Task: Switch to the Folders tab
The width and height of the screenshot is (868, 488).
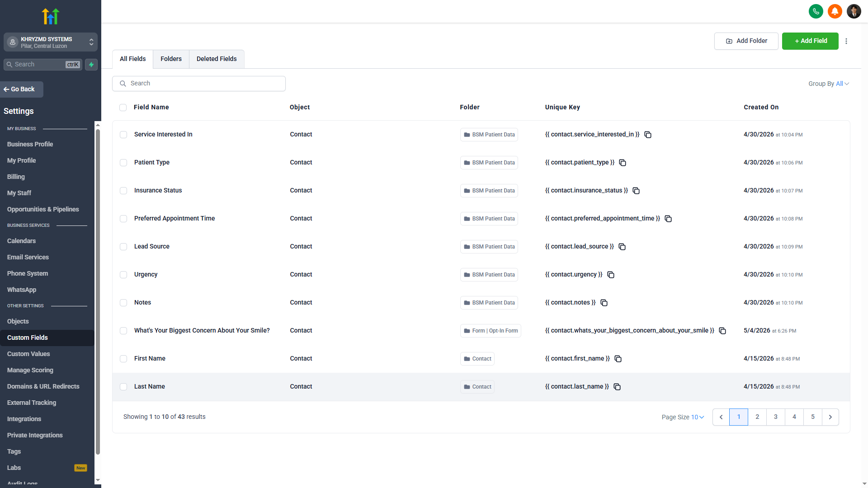Action: [171, 59]
